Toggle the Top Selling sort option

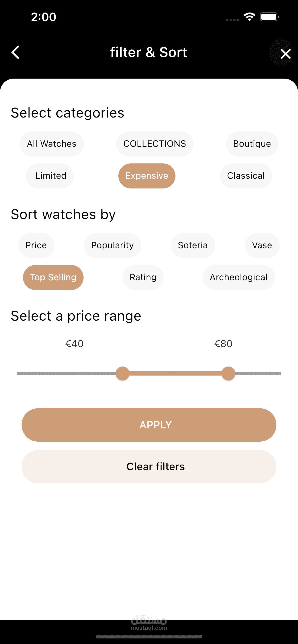(53, 277)
